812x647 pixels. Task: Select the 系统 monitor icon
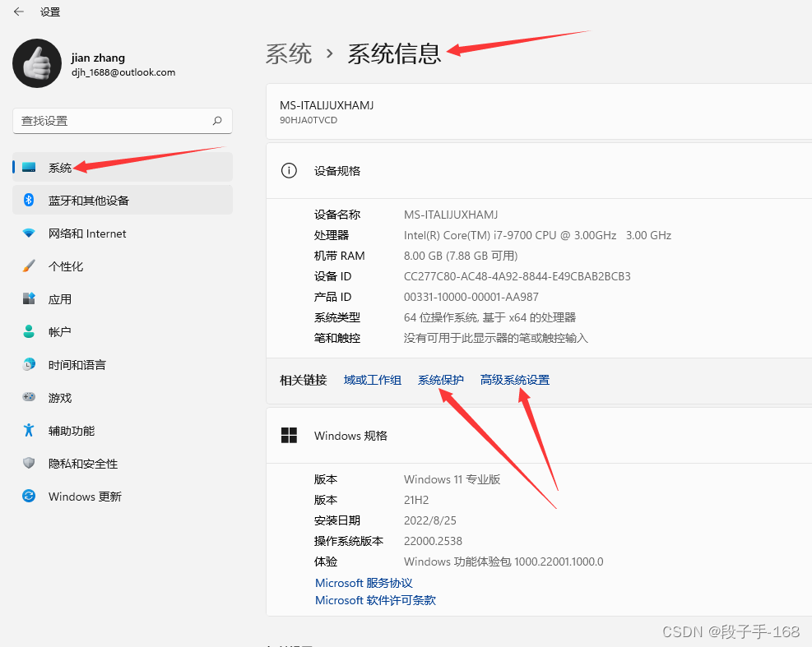point(29,167)
